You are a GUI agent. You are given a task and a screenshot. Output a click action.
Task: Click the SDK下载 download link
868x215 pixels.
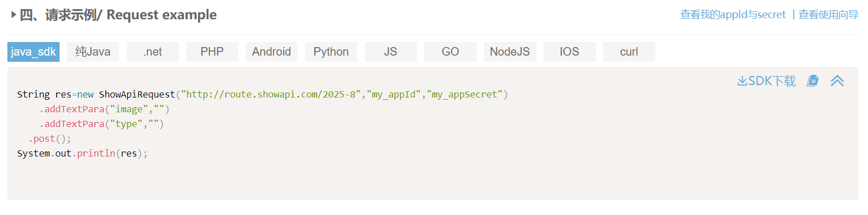click(x=766, y=81)
